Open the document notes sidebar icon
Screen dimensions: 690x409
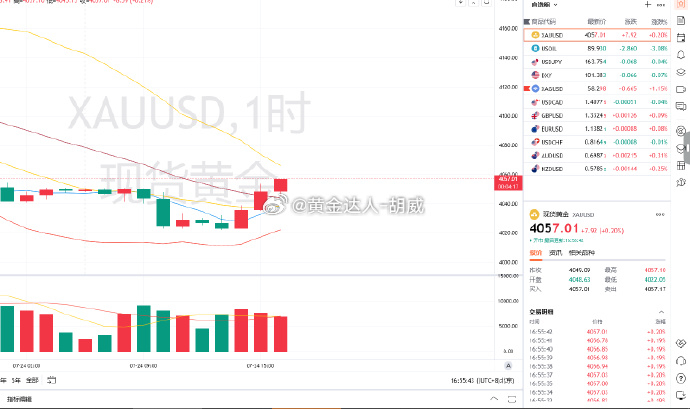point(681,21)
